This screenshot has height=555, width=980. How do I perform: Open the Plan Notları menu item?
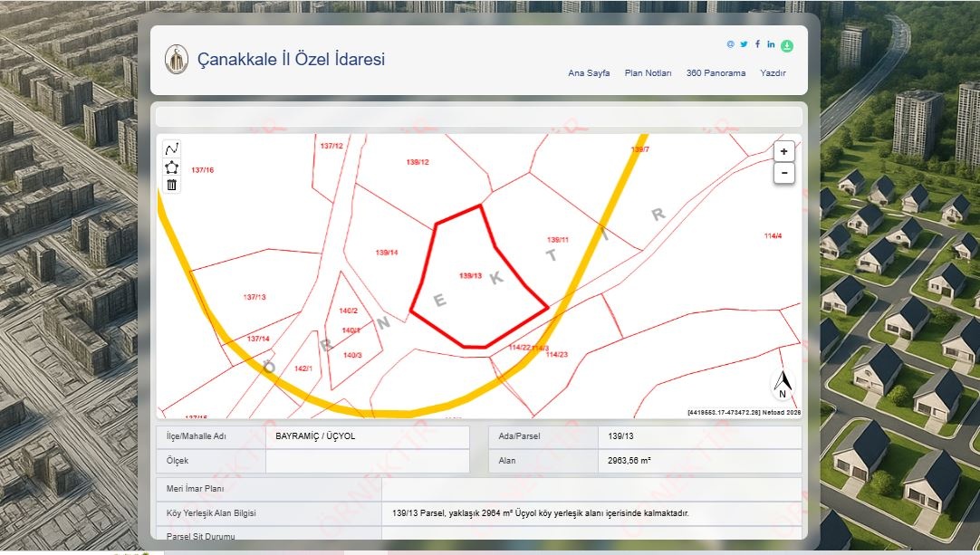(x=649, y=73)
